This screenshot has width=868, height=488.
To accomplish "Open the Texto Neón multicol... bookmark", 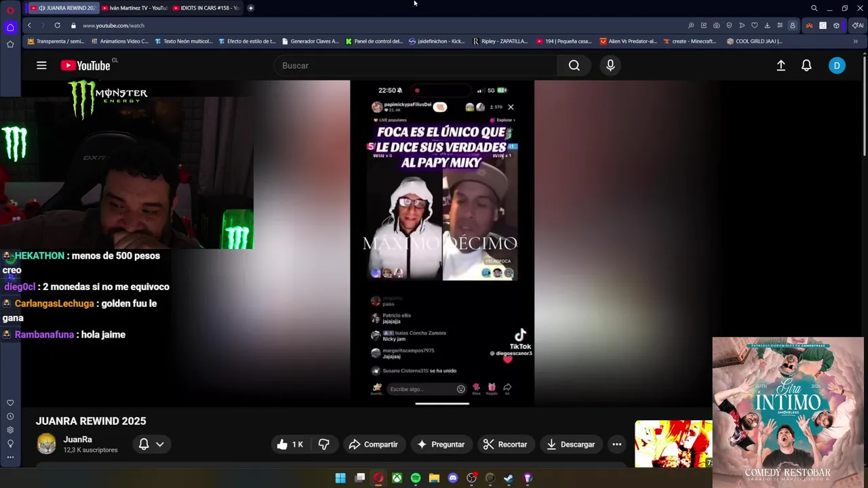I will (x=184, y=41).
